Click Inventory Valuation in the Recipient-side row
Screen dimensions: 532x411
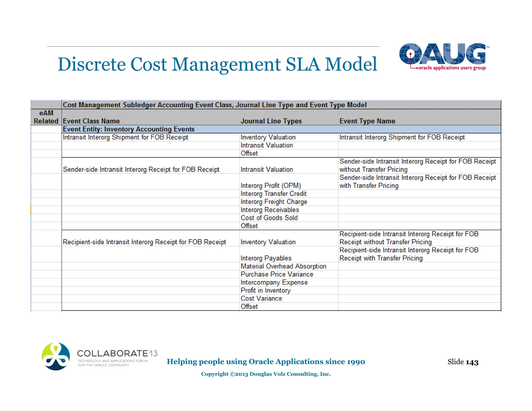coord(268,242)
